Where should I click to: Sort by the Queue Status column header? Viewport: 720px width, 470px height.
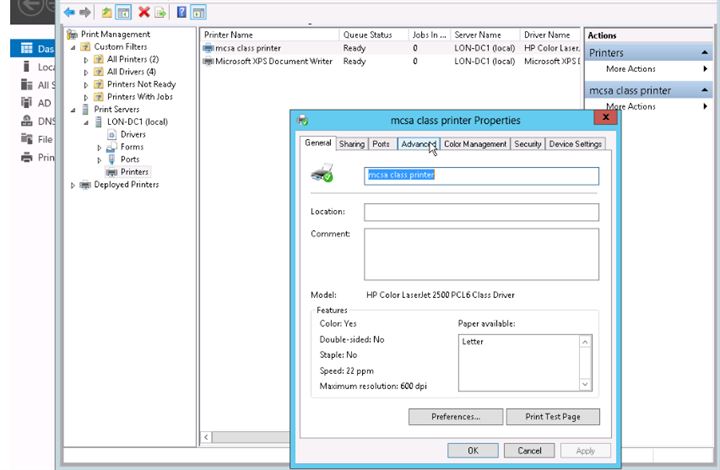(374, 35)
